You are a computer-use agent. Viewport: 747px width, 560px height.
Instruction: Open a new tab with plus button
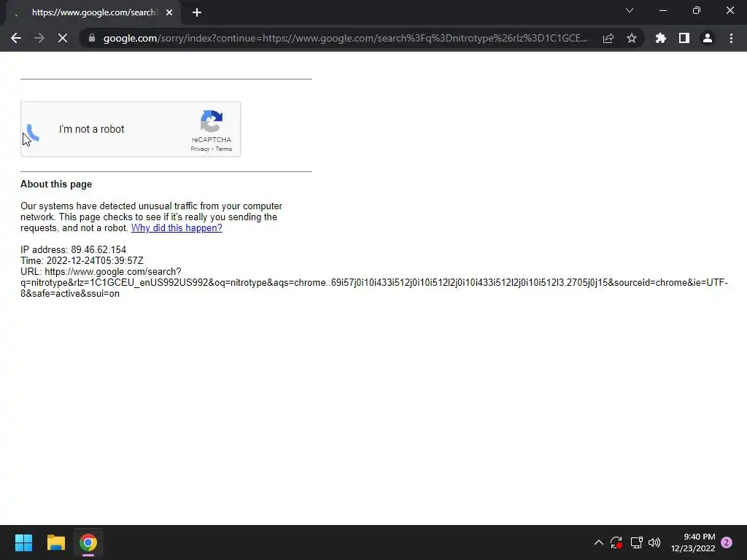(197, 12)
